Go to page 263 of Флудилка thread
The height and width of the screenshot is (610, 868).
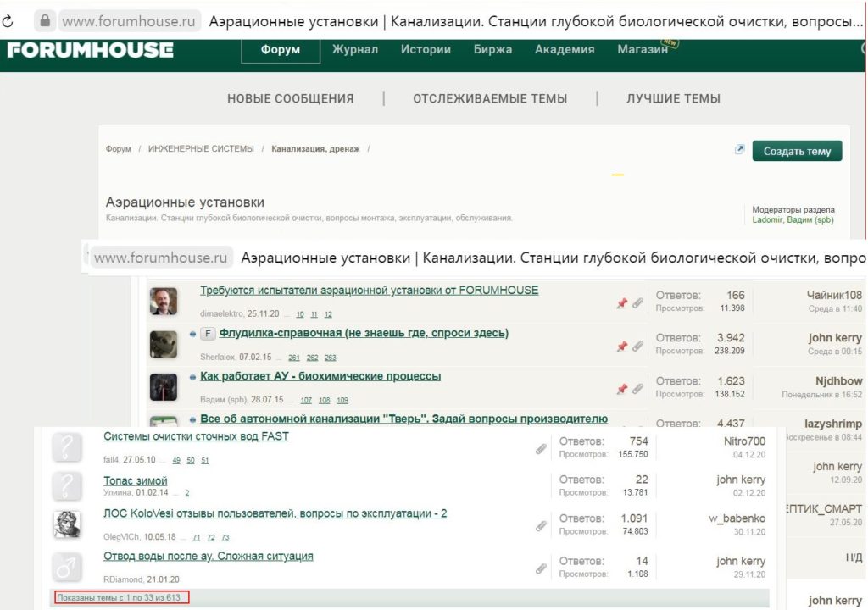pos(331,358)
